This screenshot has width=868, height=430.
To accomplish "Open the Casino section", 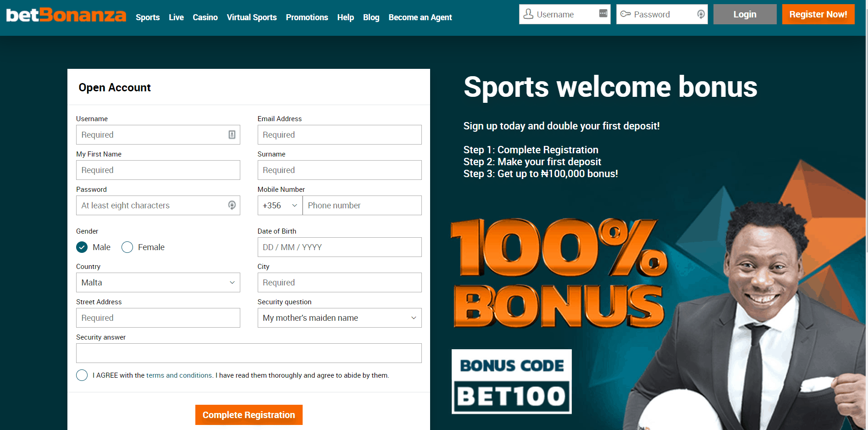I will pos(205,17).
